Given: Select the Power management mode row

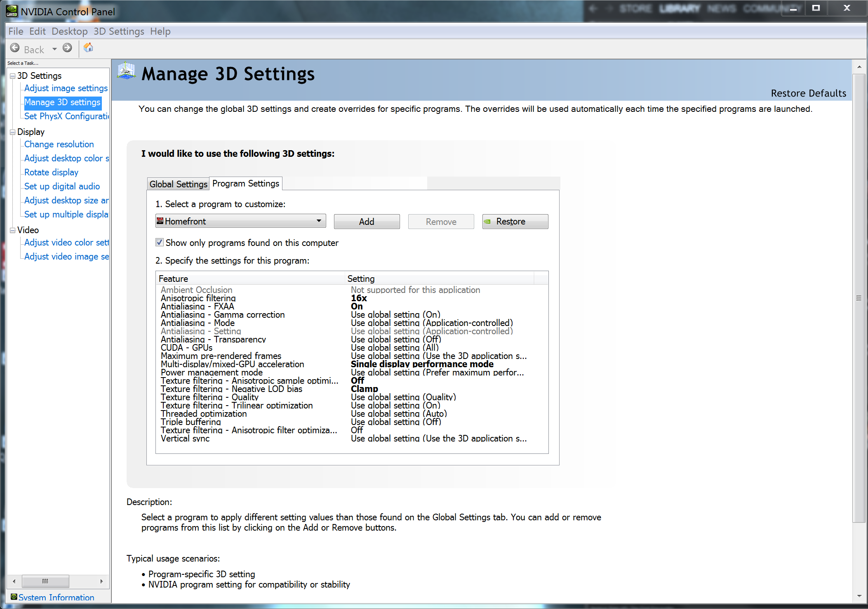Looking at the screenshot, I should (352, 372).
